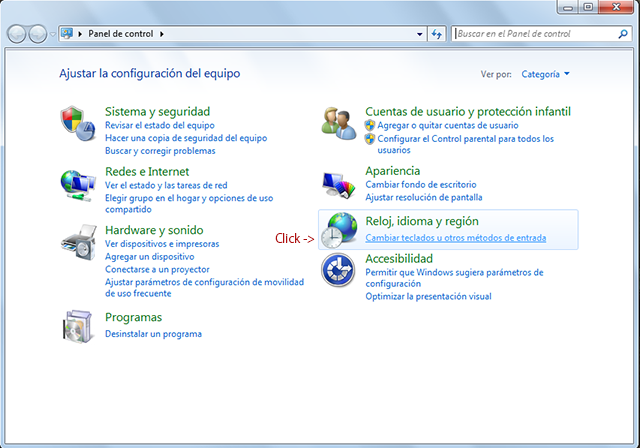Select Optimizar la presentación visual

428,296
